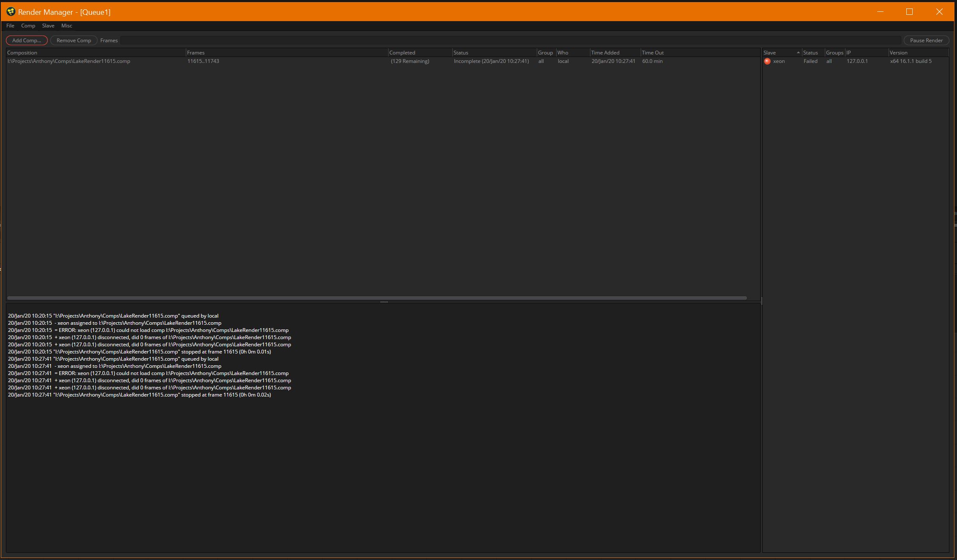957x560 pixels.
Task: Click the frame range 11615..11743 cell
Action: 203,61
